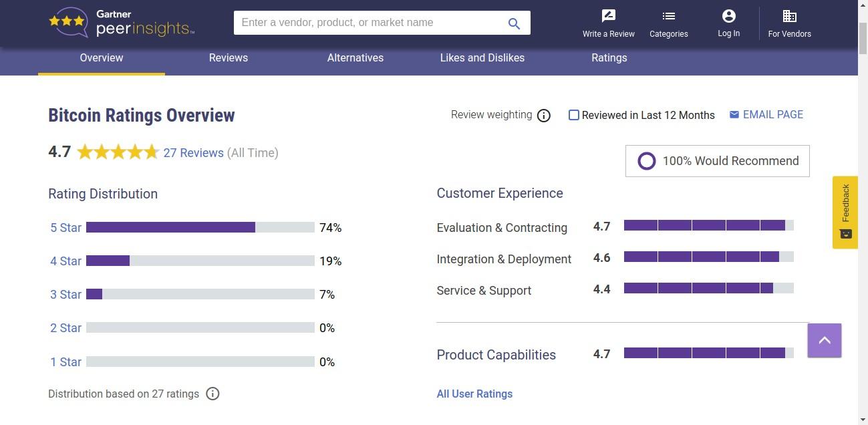The width and height of the screenshot is (868, 425).
Task: Filter by 1 Star reviews
Action: point(65,362)
